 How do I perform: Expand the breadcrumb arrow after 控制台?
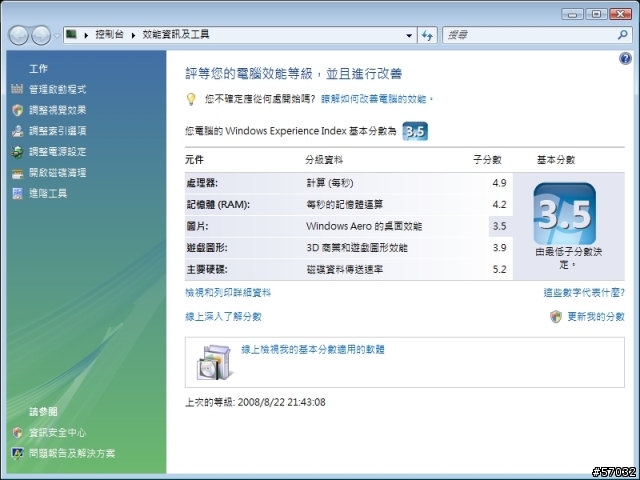click(x=133, y=35)
